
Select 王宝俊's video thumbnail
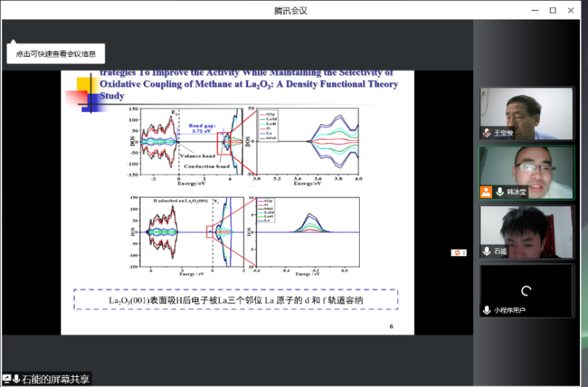coord(526,113)
